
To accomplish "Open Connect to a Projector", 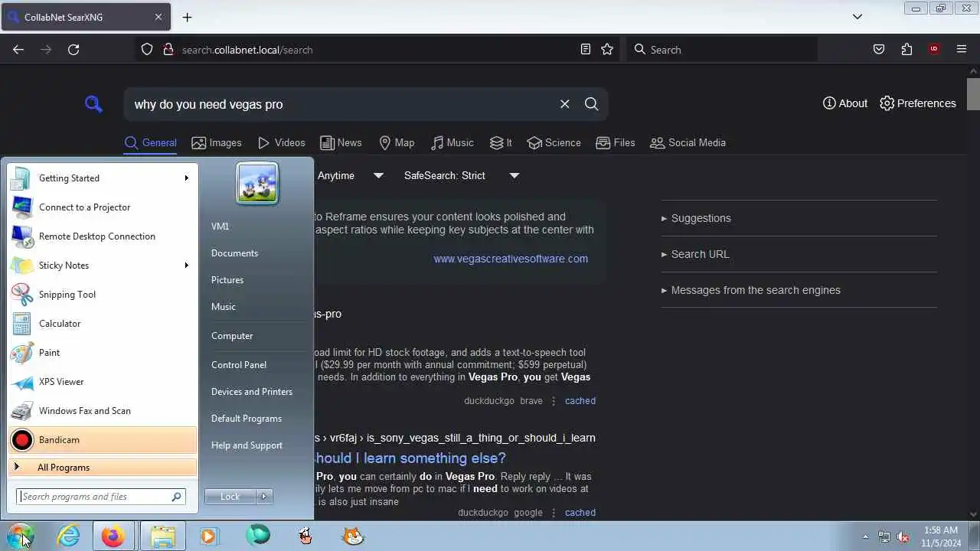I will pos(102,207).
